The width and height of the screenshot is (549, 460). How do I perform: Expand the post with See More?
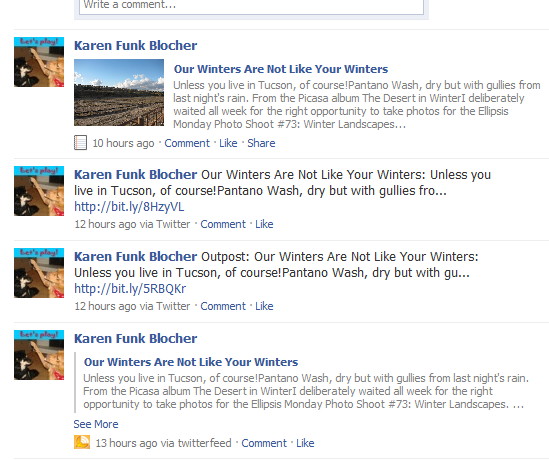[x=96, y=424]
